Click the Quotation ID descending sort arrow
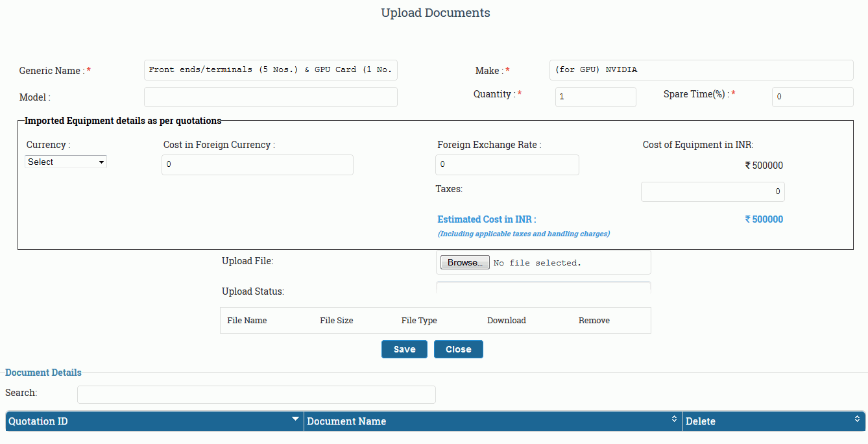 [x=296, y=419]
